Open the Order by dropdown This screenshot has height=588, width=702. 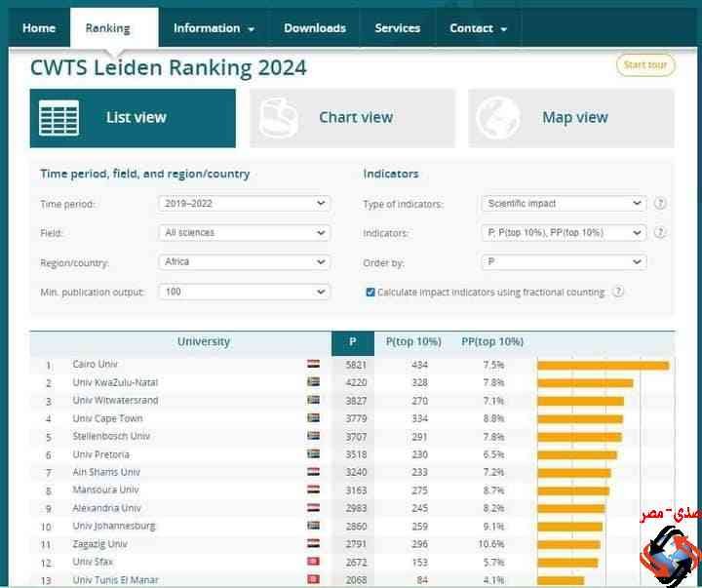coord(564,262)
